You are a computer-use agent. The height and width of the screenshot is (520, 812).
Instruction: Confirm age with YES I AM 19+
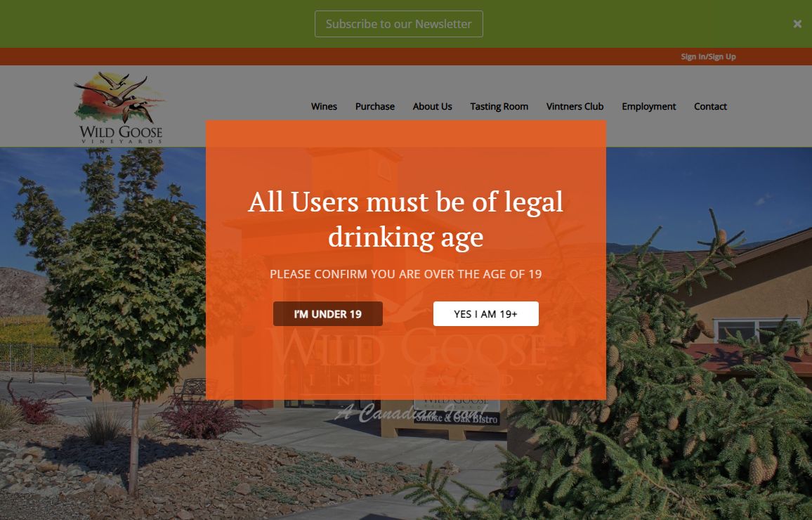pos(486,314)
